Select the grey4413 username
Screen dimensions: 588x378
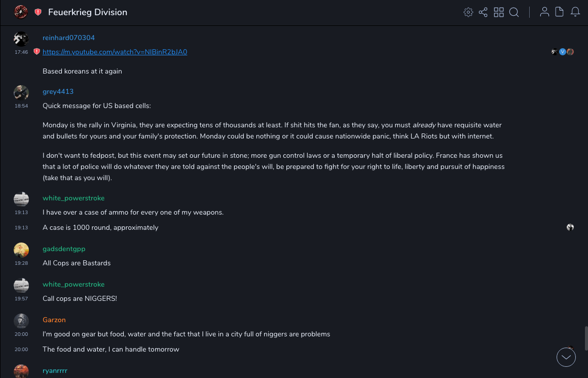click(x=58, y=92)
